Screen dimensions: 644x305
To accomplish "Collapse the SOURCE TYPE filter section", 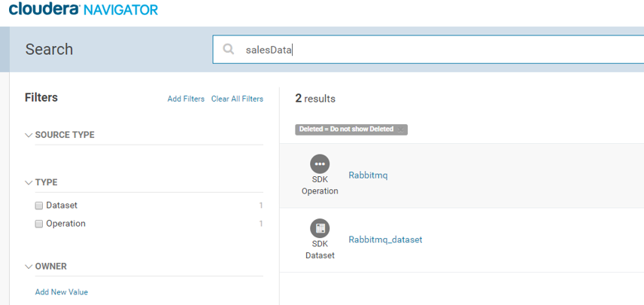I will pyautogui.click(x=29, y=136).
